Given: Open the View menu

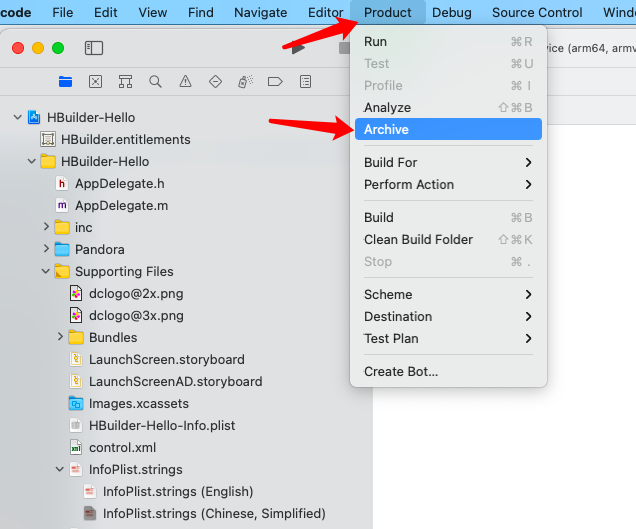Looking at the screenshot, I should click(x=153, y=13).
